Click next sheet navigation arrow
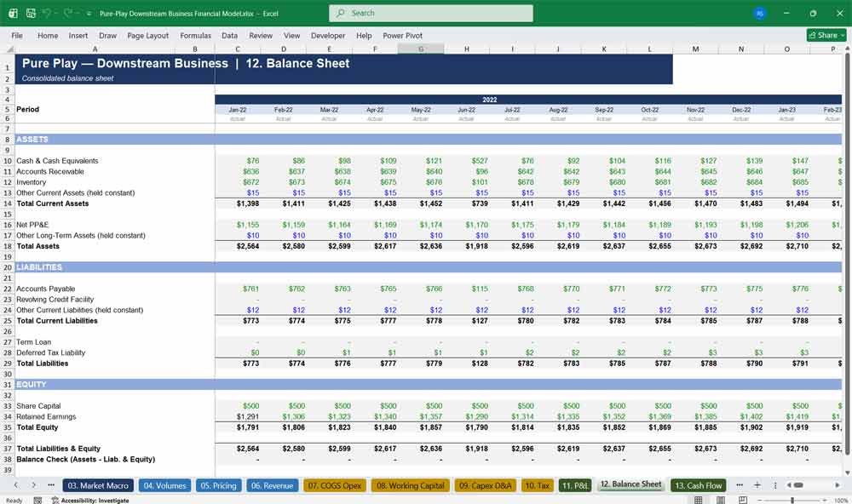852x504 pixels. [x=34, y=485]
